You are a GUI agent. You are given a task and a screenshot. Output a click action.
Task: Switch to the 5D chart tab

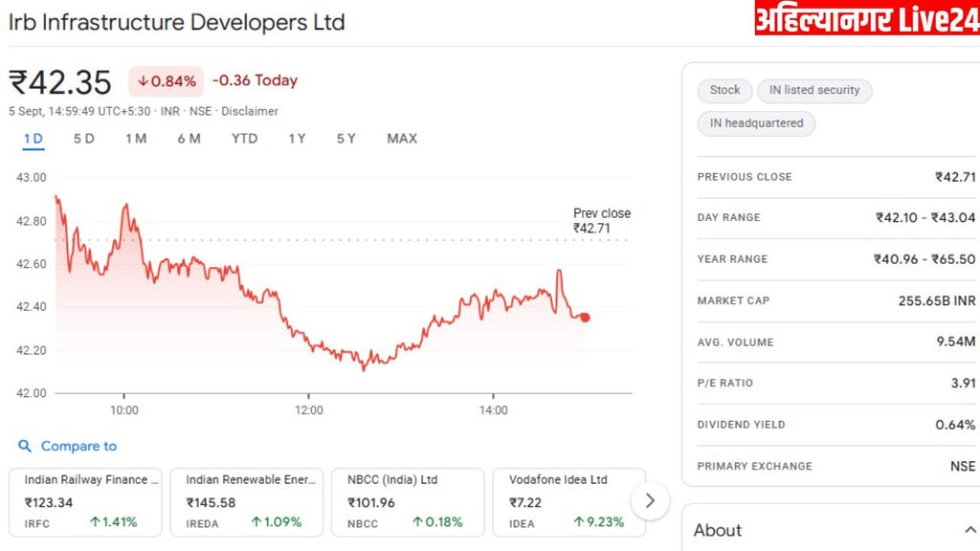point(84,139)
